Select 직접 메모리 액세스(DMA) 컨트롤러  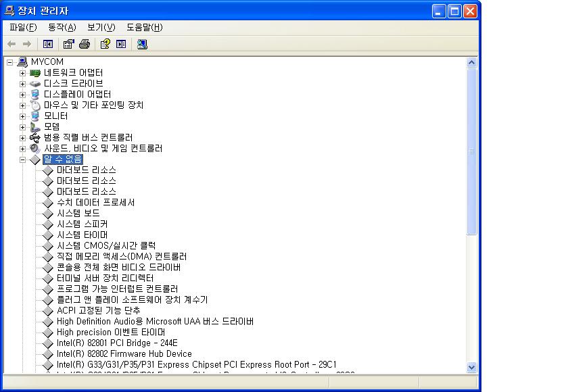click(x=122, y=257)
